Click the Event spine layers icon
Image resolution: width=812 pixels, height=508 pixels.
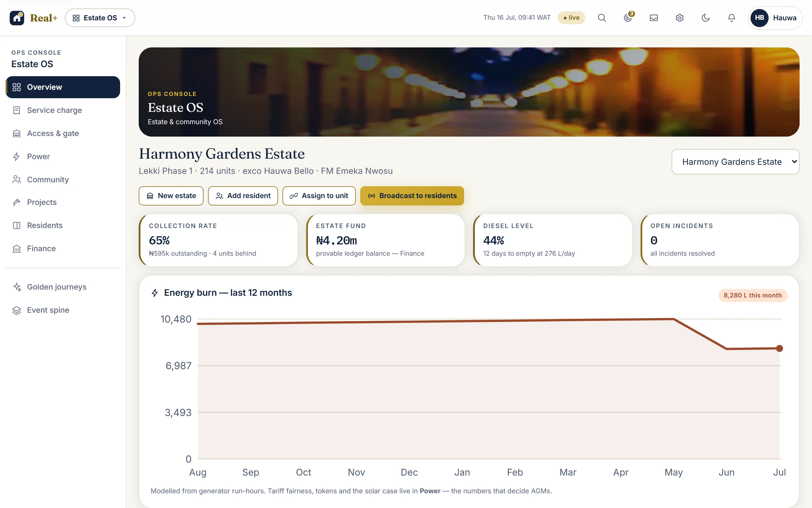click(x=16, y=310)
